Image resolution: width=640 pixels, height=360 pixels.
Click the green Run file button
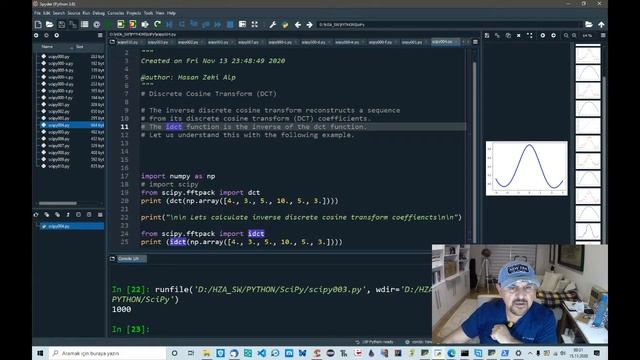pyautogui.click(x=109, y=24)
